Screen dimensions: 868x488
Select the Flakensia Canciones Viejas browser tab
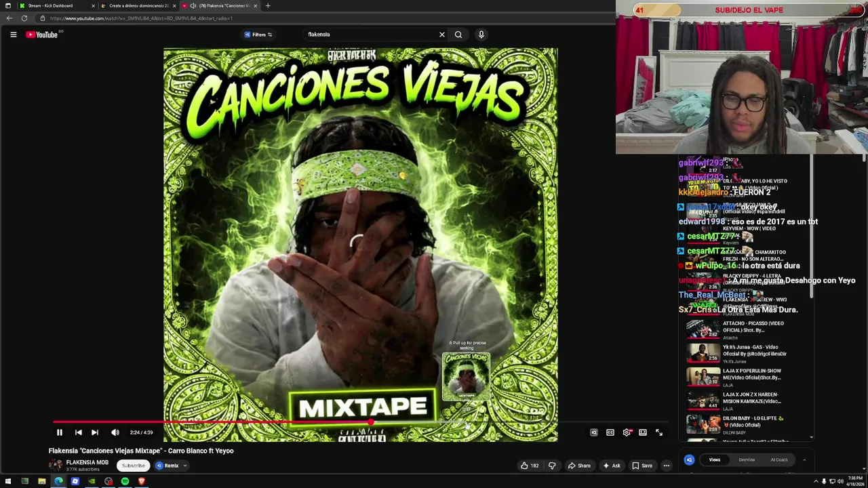(x=220, y=5)
